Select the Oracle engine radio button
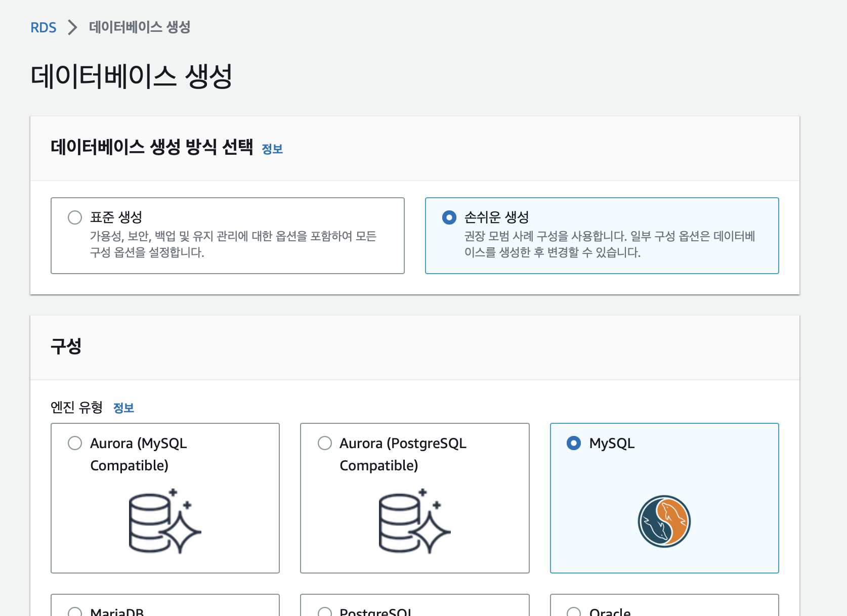The height and width of the screenshot is (616, 847). point(574,611)
